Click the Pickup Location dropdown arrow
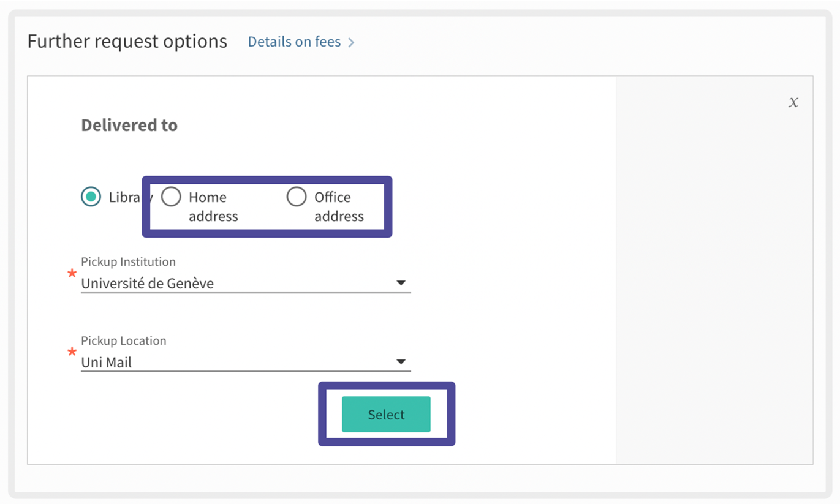Image resolution: width=840 pixels, height=504 pixels. click(x=401, y=362)
